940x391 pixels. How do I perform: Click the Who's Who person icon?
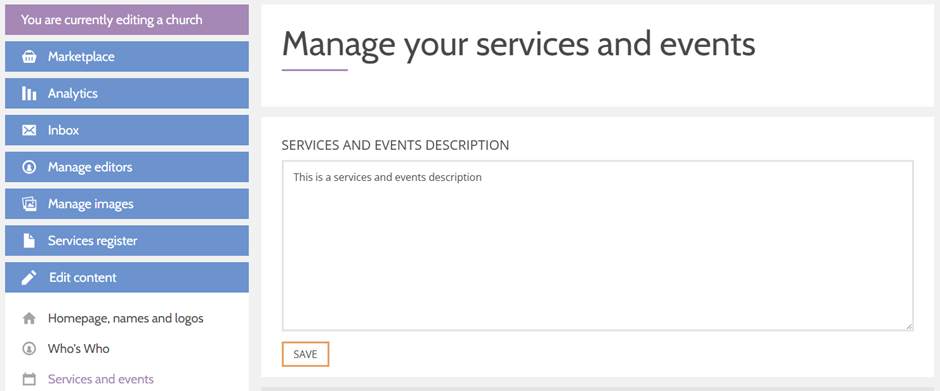click(x=29, y=348)
